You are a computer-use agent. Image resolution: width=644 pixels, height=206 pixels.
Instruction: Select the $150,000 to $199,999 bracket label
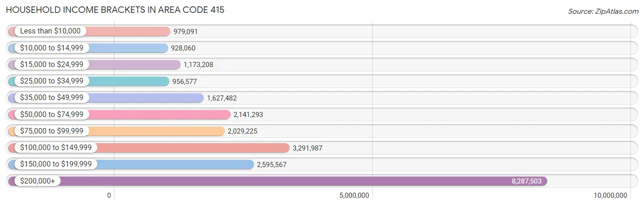tap(56, 164)
